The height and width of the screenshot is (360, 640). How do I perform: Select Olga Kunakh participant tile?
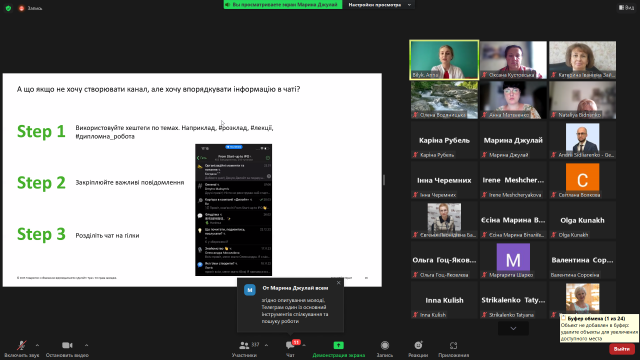(582, 220)
